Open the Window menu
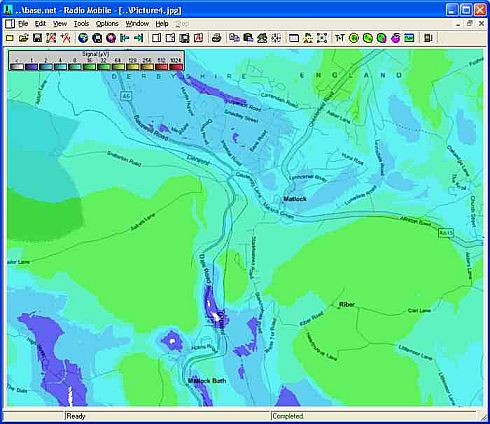Screen dimensions: 490x424 [x=137, y=24]
